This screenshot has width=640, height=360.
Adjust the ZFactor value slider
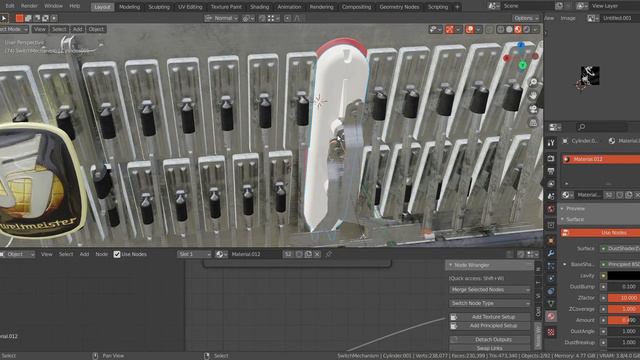point(624,298)
